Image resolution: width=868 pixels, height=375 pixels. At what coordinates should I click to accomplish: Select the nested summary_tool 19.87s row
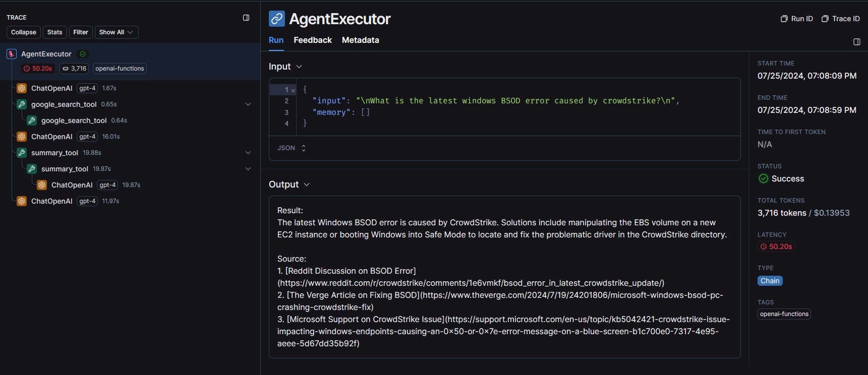click(x=130, y=169)
